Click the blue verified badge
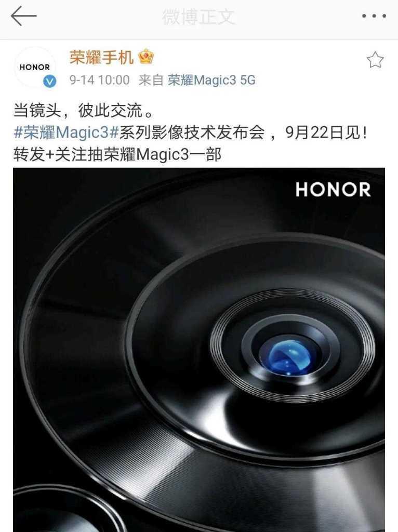The image size is (398, 532). point(49,82)
